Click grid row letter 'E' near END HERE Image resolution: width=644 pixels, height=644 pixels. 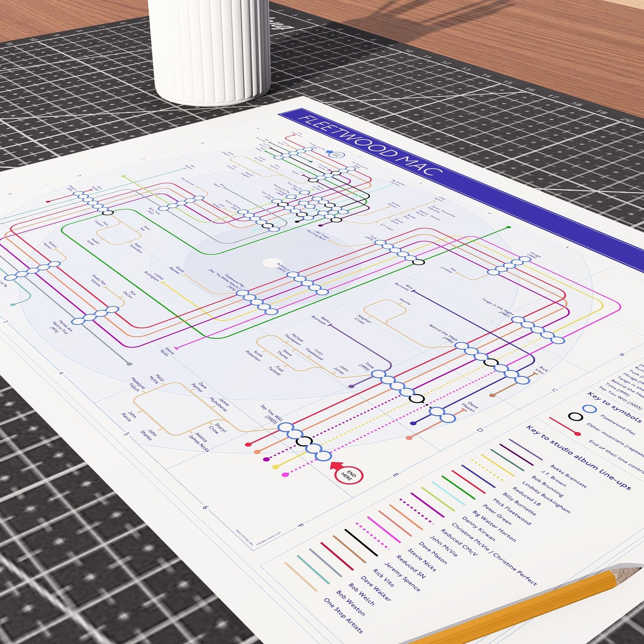tap(395, 475)
